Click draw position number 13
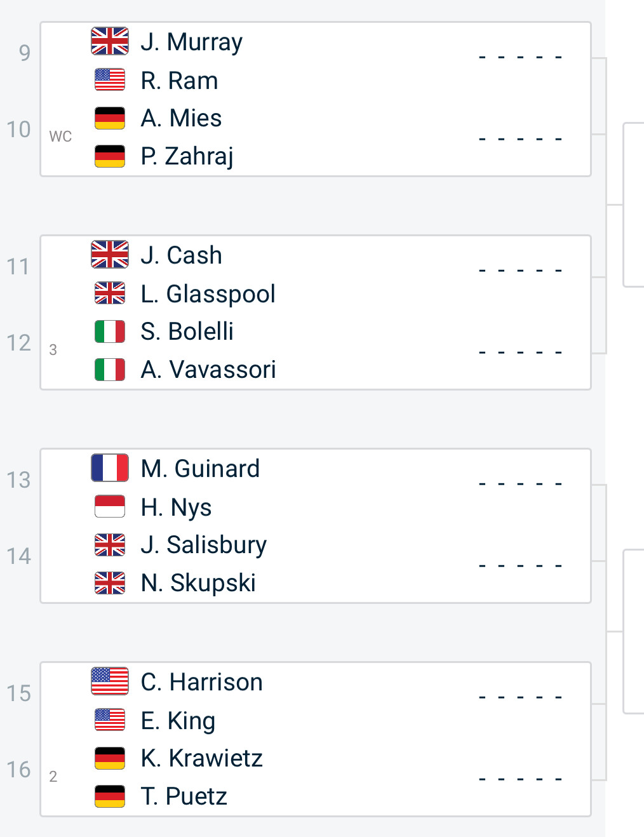Screen dimensions: 644x837 pos(19,479)
